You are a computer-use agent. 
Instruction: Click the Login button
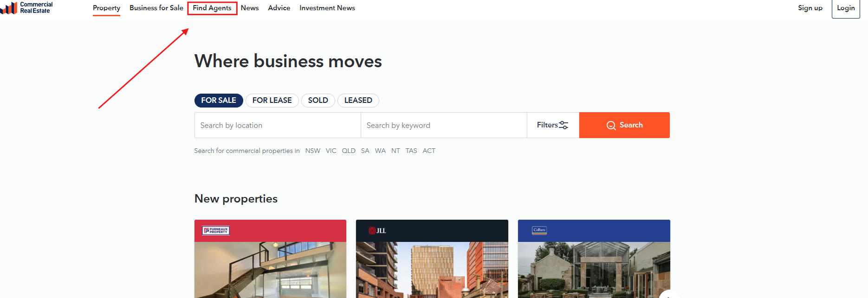[846, 8]
